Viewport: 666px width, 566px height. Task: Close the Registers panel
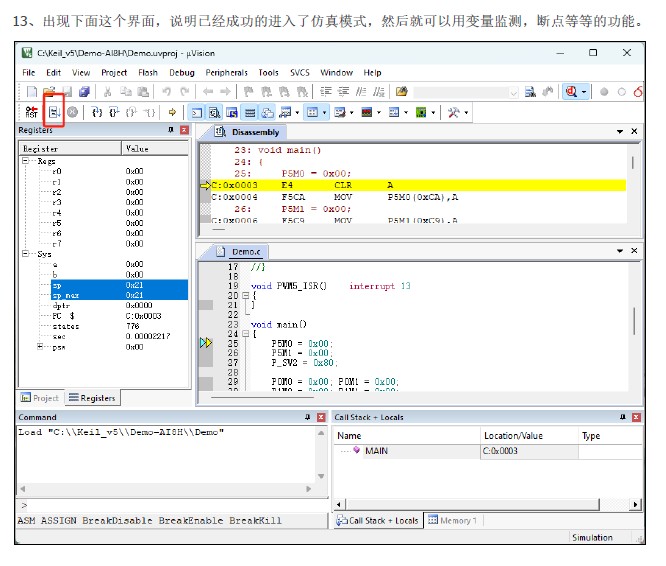tap(184, 130)
